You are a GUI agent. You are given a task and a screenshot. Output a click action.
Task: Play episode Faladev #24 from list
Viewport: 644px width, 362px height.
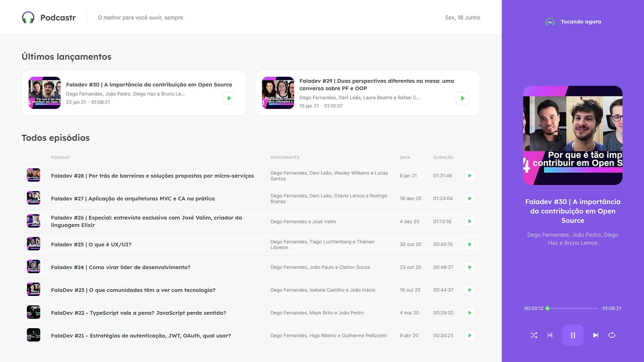pyautogui.click(x=470, y=267)
